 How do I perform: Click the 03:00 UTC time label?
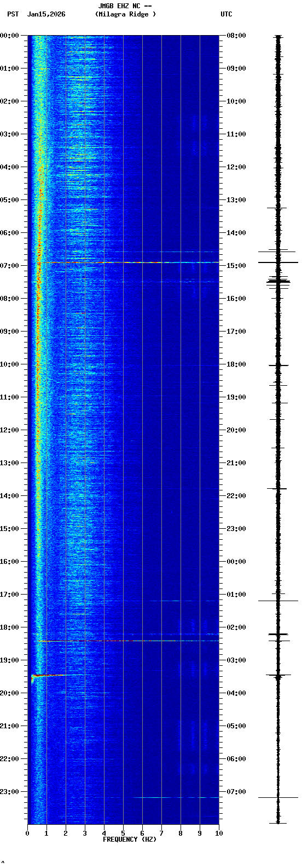click(236, 660)
